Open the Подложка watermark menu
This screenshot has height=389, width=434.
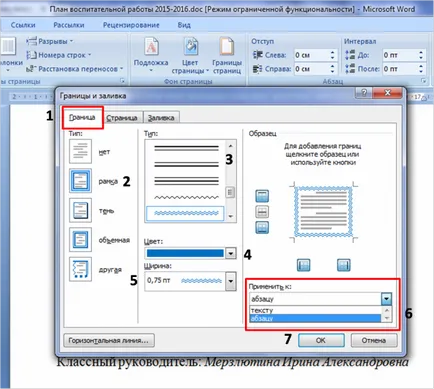click(x=151, y=55)
